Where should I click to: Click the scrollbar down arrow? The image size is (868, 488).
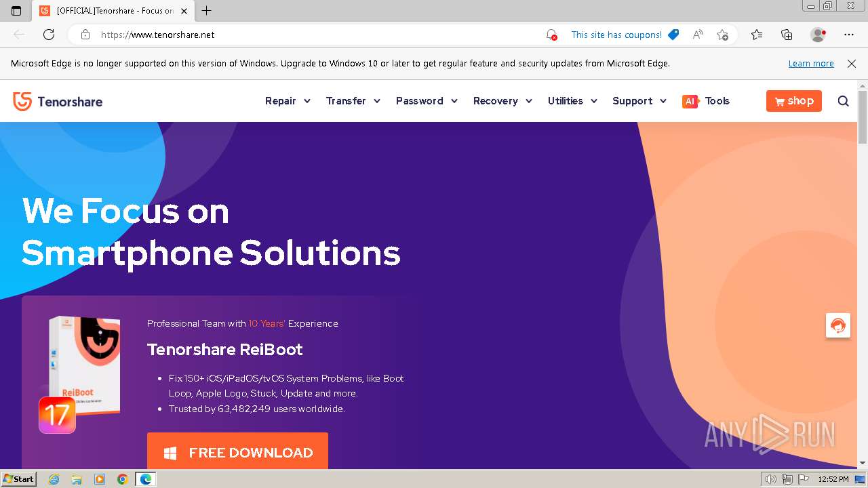tap(863, 464)
